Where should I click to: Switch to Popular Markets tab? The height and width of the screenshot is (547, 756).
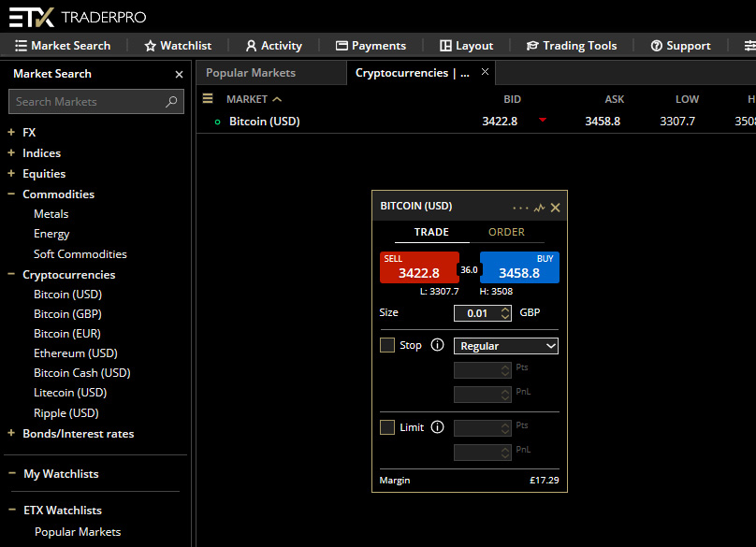tap(271, 73)
